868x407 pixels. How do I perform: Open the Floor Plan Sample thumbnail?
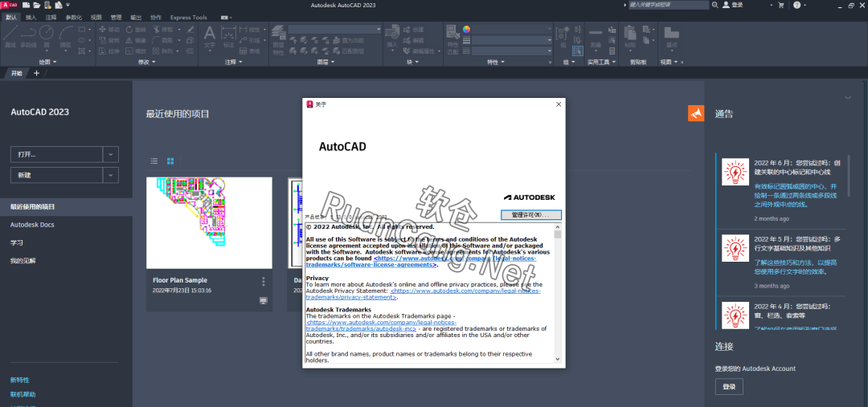click(209, 222)
